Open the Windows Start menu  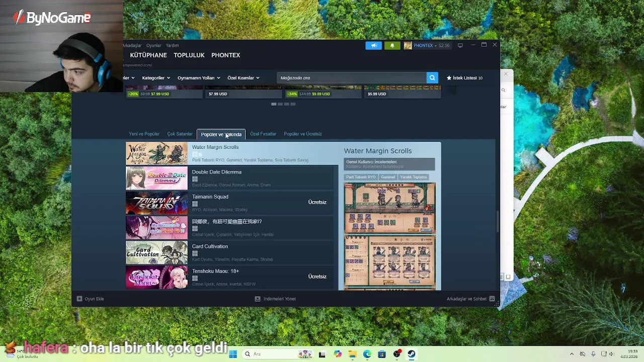pos(233,354)
